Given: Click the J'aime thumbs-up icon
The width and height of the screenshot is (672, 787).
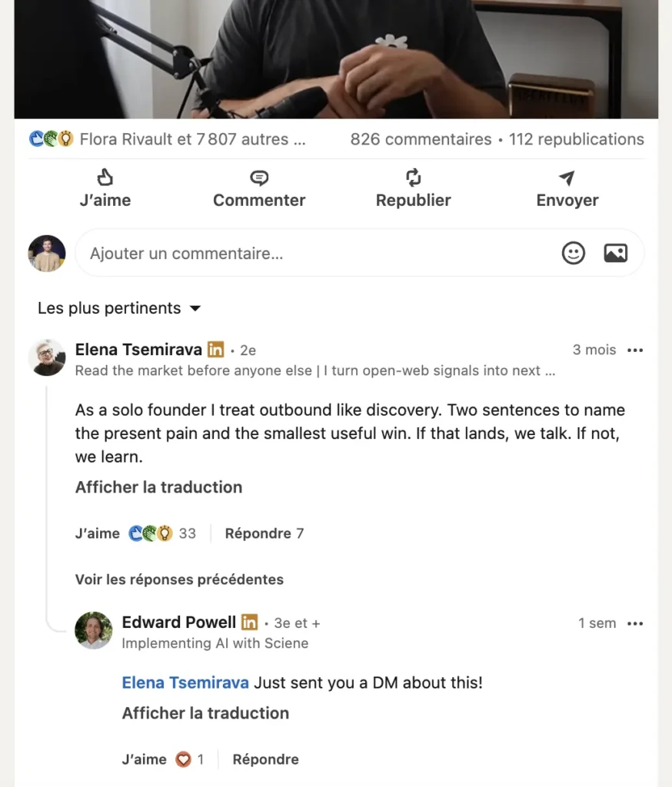Looking at the screenshot, I should (x=105, y=178).
